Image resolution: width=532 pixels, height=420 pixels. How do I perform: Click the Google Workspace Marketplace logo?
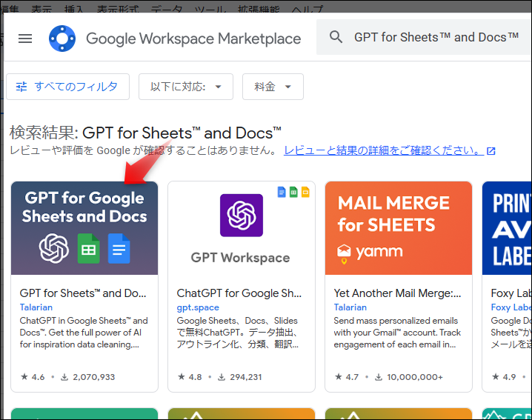coord(62,39)
